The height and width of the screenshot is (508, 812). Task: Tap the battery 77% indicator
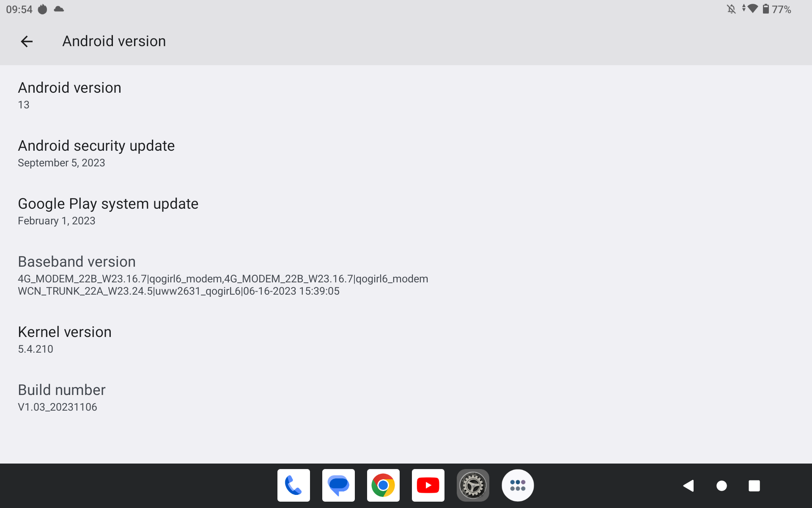777,9
